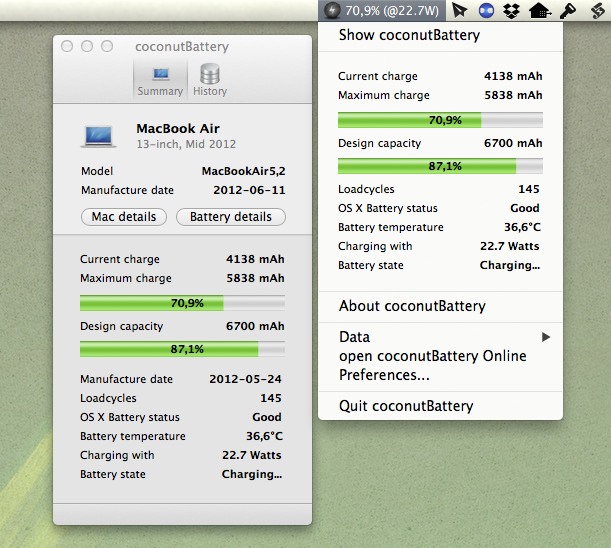
Task: Click 36,6°C temperature in the menu
Action: coord(522,227)
